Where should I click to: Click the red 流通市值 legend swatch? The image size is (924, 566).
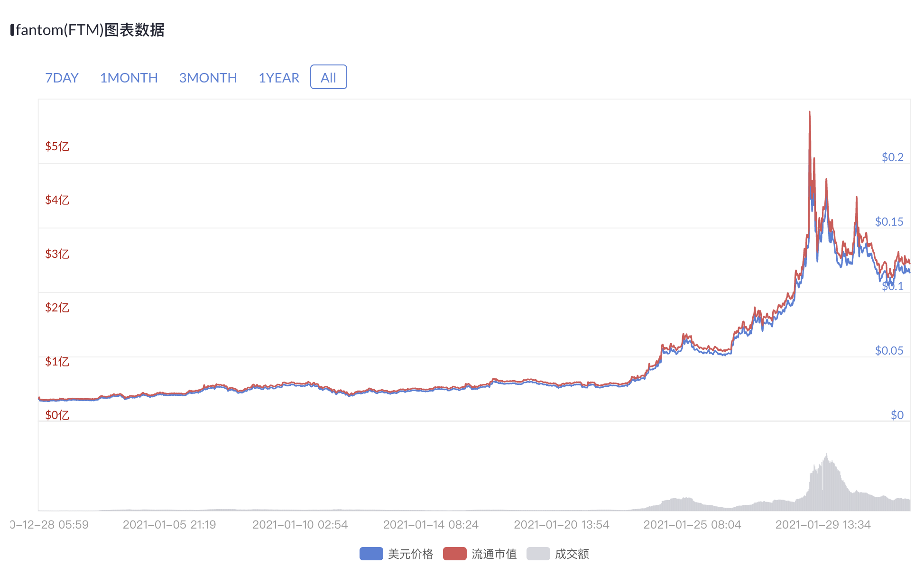click(454, 554)
